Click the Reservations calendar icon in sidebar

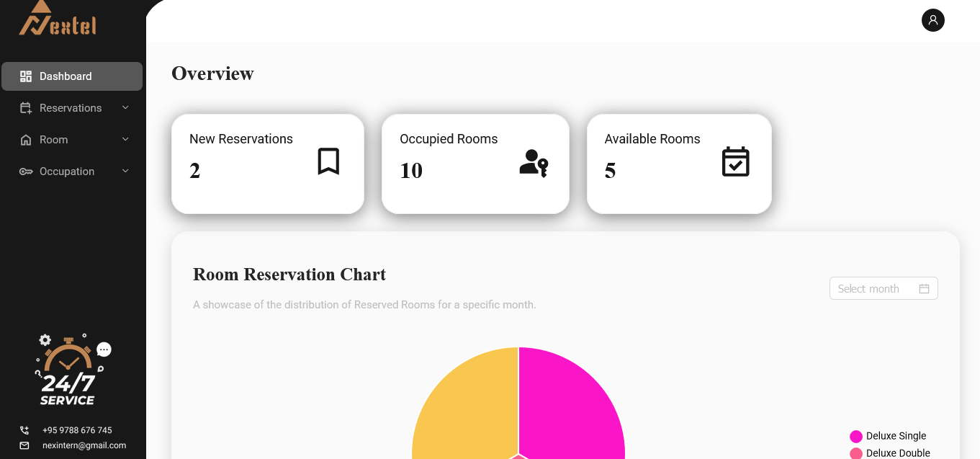click(26, 108)
